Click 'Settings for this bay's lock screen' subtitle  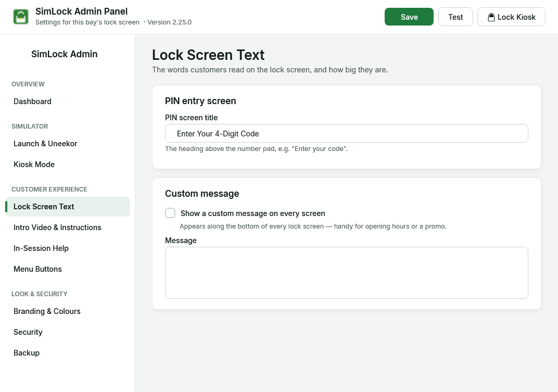[x=87, y=22]
